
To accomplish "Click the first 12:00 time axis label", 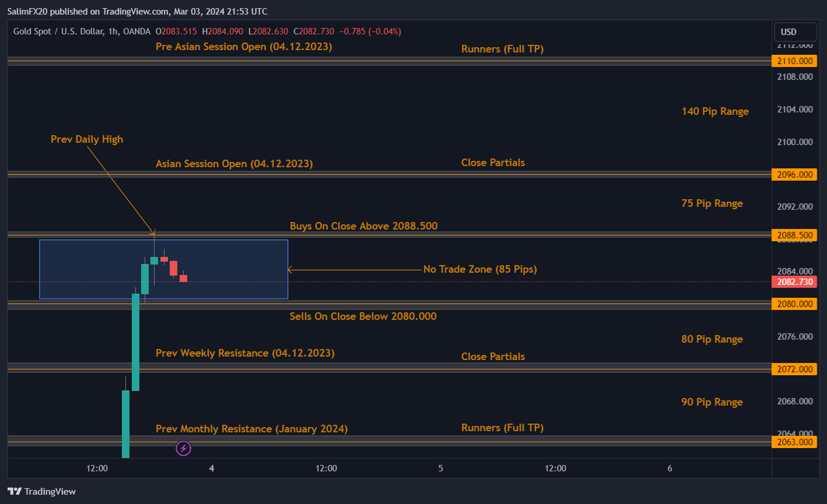I will 97,468.
